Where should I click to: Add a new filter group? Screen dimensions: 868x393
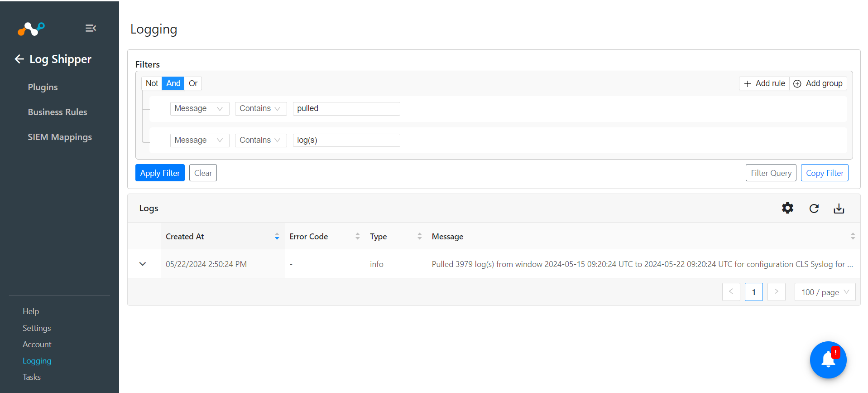(x=818, y=83)
